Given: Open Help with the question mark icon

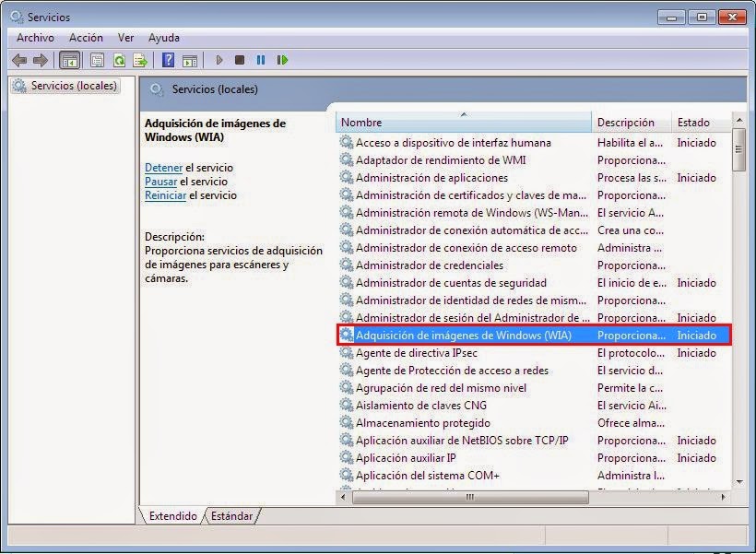Looking at the screenshot, I should coord(169,60).
